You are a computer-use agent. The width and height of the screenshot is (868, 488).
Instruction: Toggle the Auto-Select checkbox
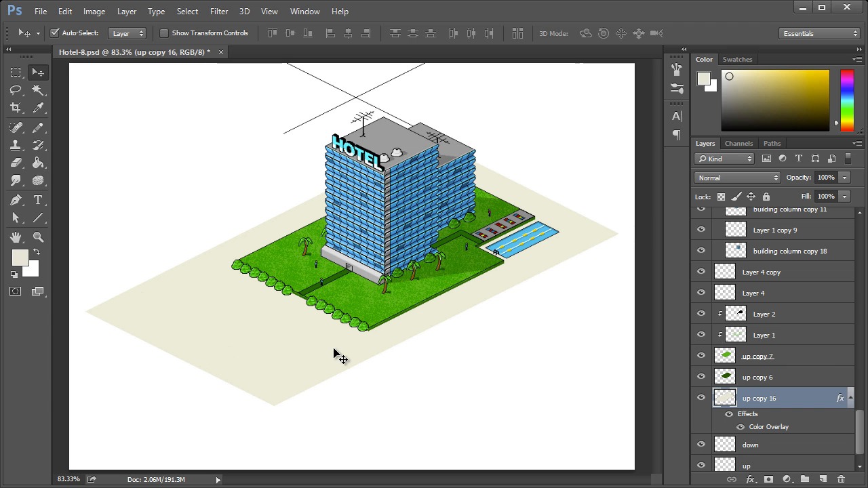click(x=55, y=33)
